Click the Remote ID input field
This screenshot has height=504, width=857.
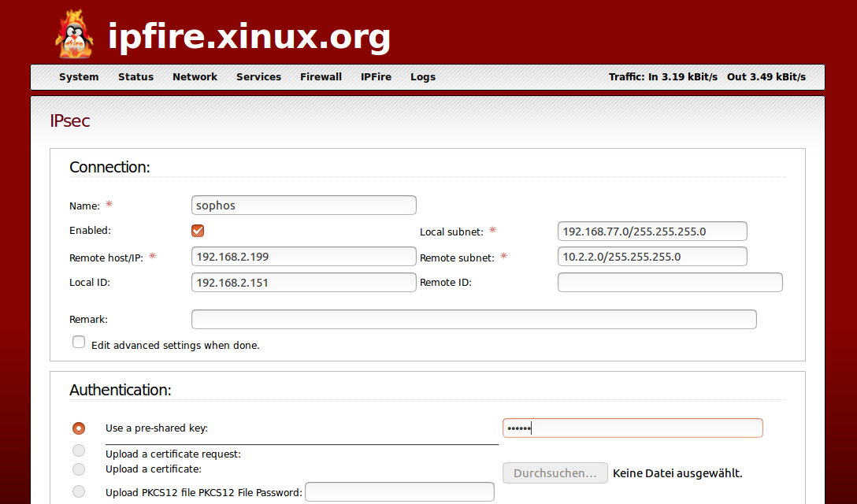670,282
